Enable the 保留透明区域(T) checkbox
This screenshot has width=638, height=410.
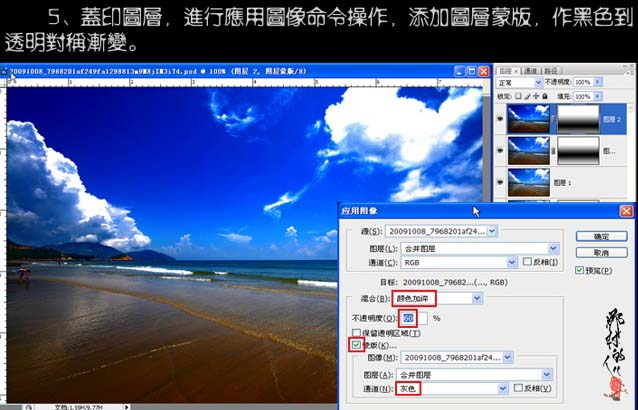356,332
